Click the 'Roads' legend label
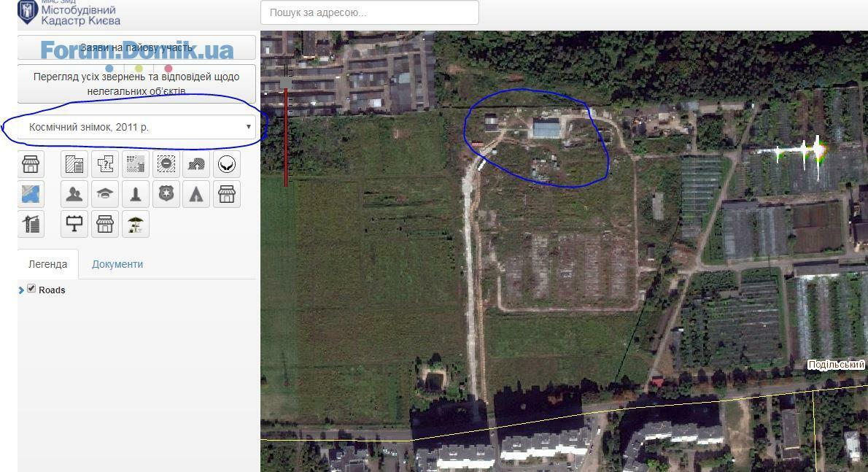The image size is (868, 472). tap(52, 290)
